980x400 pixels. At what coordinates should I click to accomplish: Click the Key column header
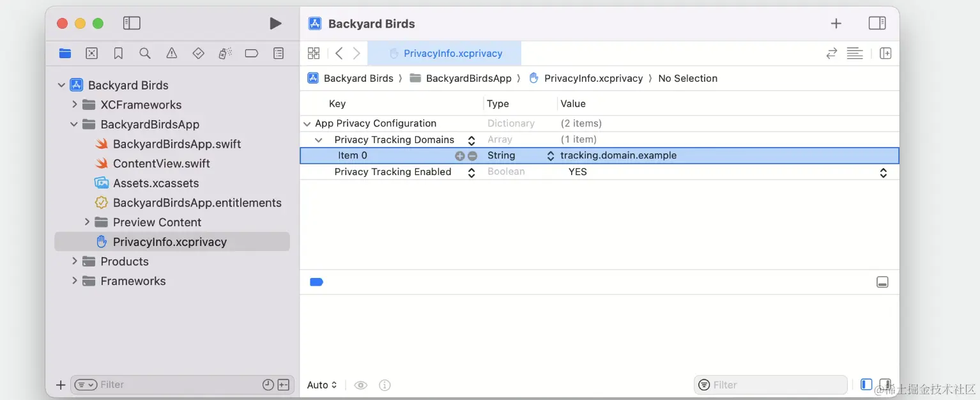[x=337, y=104]
